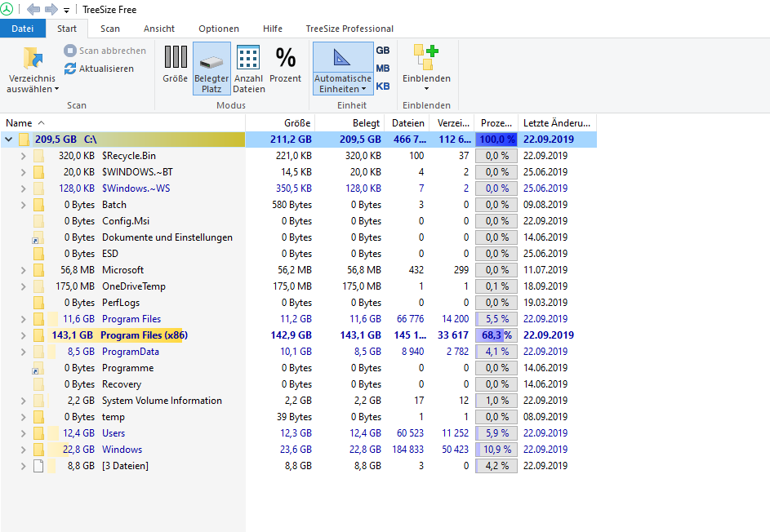Select Belegter Platz mode
The width and height of the screenshot is (770, 532).
point(211,69)
